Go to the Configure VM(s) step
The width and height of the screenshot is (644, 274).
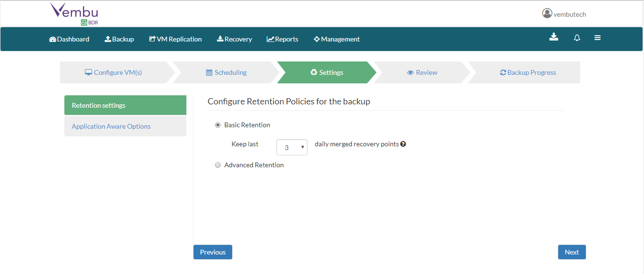(x=113, y=72)
